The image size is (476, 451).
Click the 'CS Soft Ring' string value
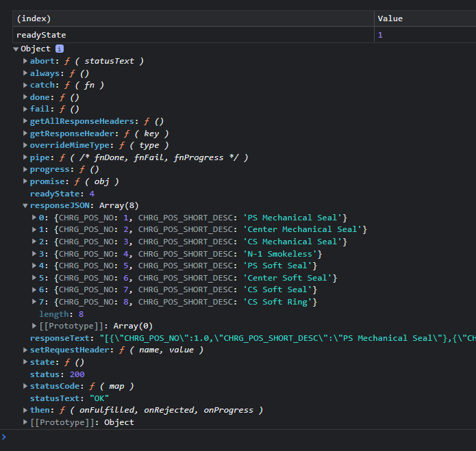[x=277, y=302]
